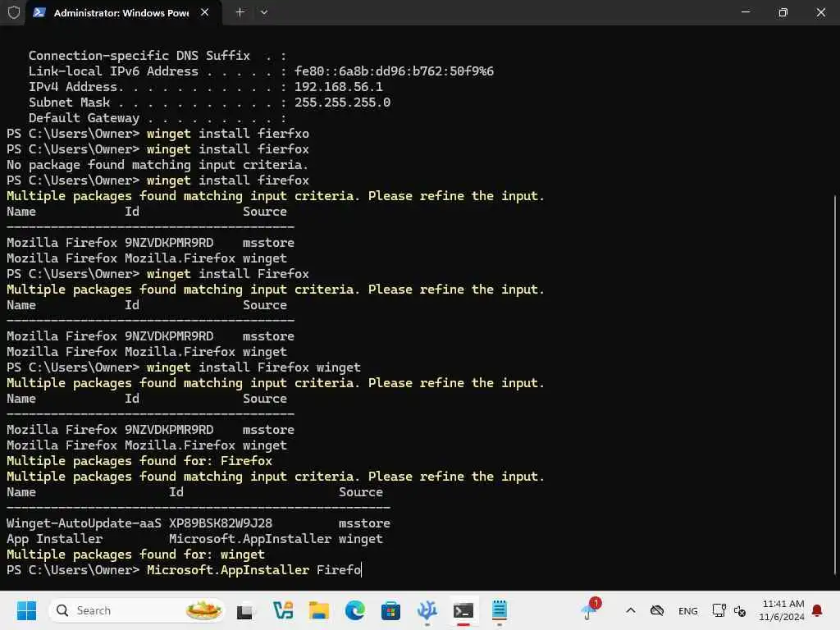840x630 pixels.
Task: Click 'Multiple packages found for: winget'
Action: (x=135, y=555)
